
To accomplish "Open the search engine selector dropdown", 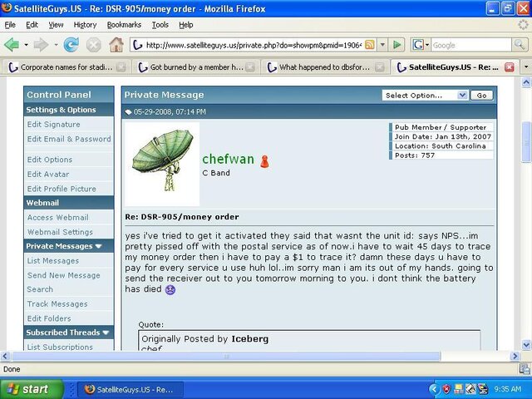I will 427,45.
